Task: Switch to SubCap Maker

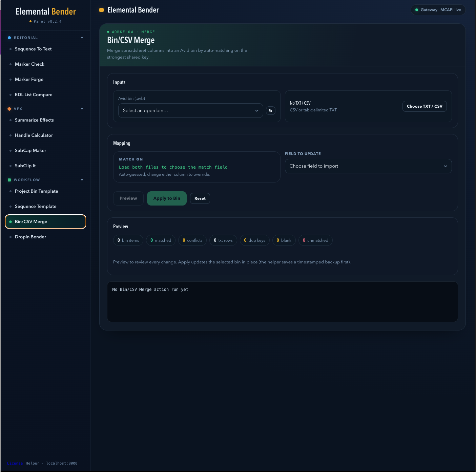Action: pyautogui.click(x=45, y=151)
